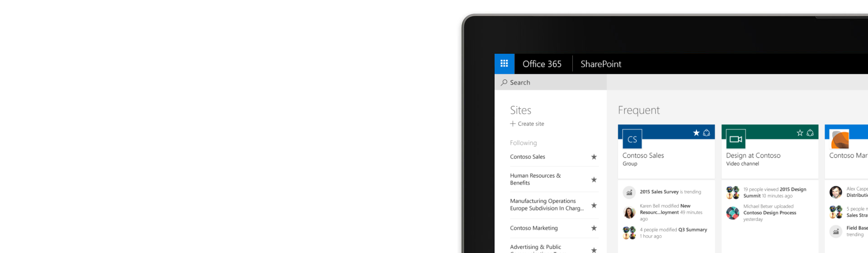Open Contoso Marketing in Following list
The width and height of the screenshot is (868, 253).
[x=534, y=228]
